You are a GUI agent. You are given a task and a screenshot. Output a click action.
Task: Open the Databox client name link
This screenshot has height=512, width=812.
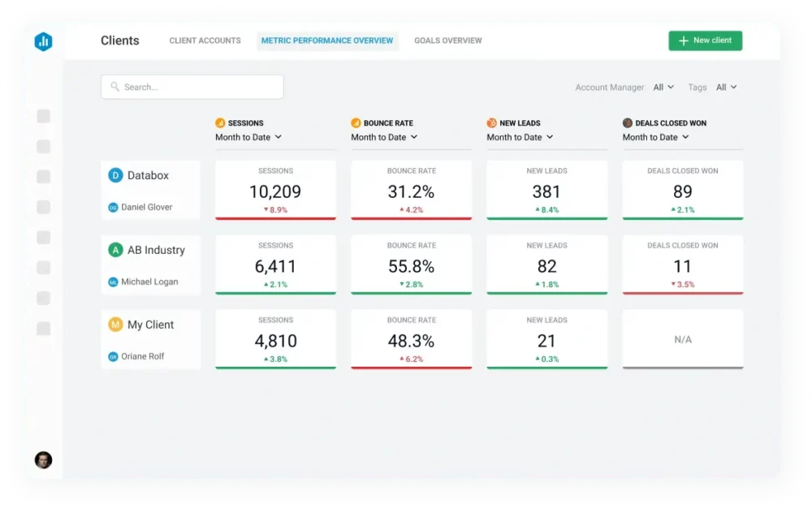[148, 175]
